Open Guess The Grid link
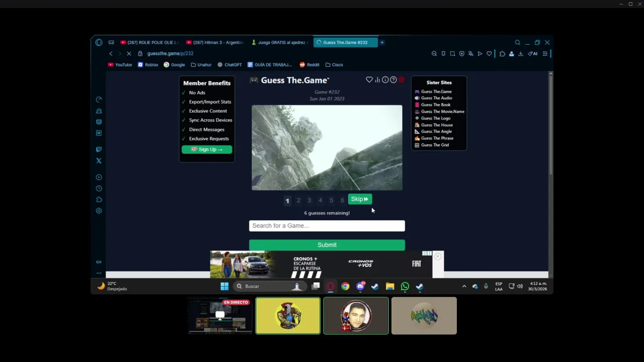 (x=432, y=145)
